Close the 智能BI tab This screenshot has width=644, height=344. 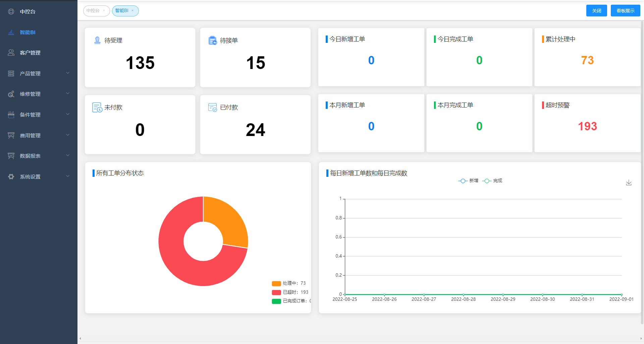[132, 11]
